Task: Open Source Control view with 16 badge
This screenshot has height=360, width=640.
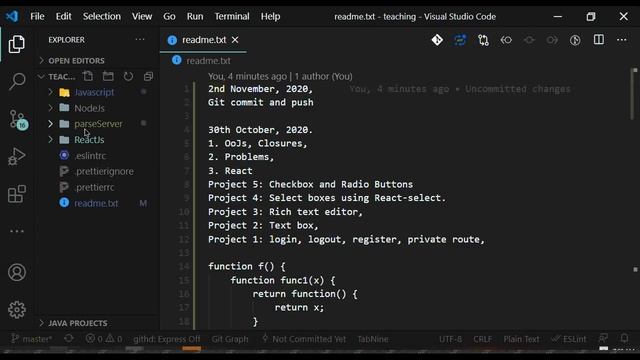Action: click(18, 120)
